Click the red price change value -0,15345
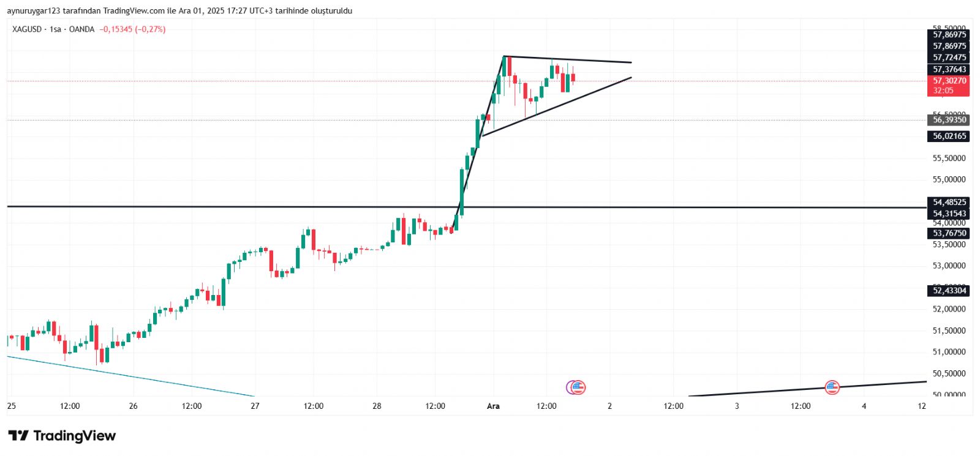This screenshot has height=456, width=980. pos(116,29)
